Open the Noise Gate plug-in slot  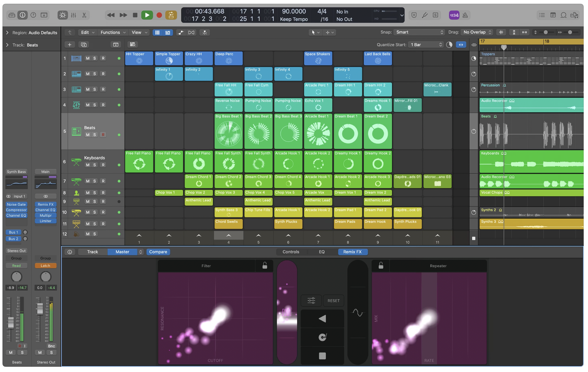(16, 204)
